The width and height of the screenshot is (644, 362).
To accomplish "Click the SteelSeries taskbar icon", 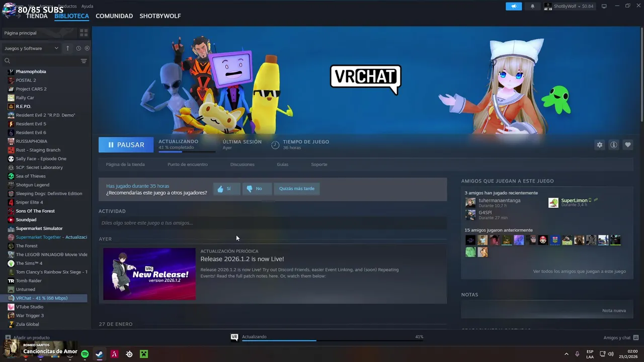I will click(x=129, y=354).
